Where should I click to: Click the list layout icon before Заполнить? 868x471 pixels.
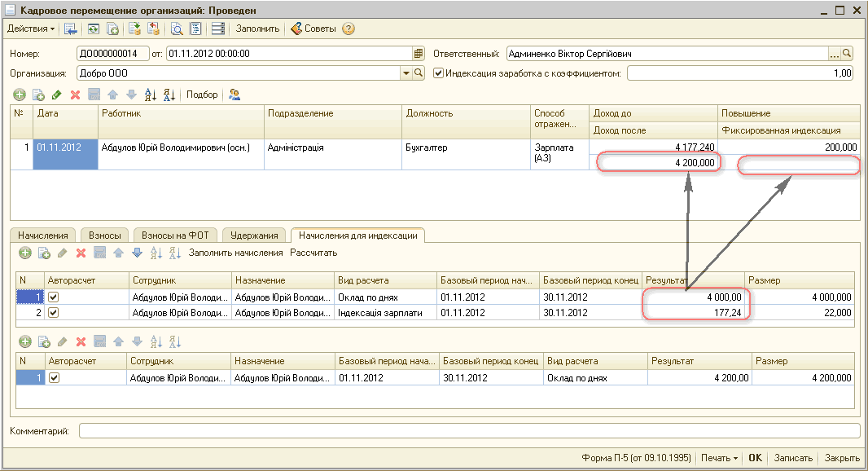(x=218, y=29)
